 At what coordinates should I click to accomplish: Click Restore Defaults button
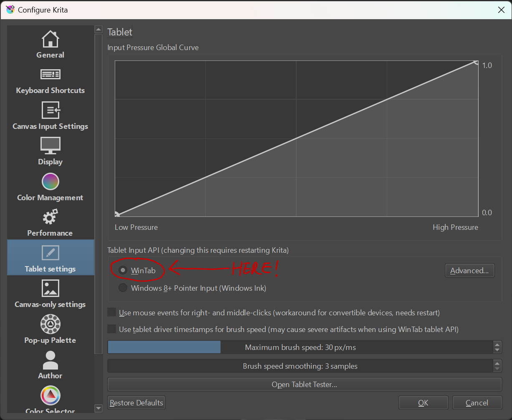[x=136, y=402]
